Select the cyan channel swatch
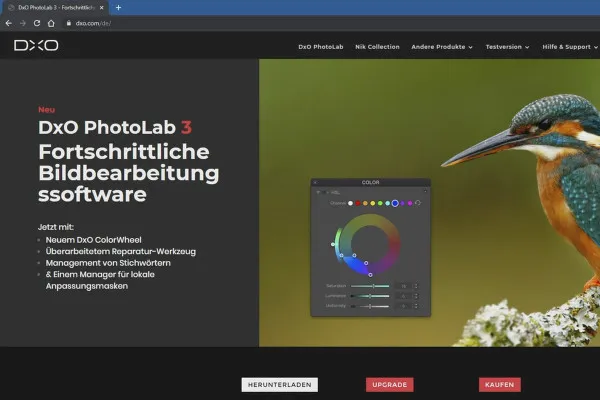This screenshot has height=400, width=600. pos(388,203)
